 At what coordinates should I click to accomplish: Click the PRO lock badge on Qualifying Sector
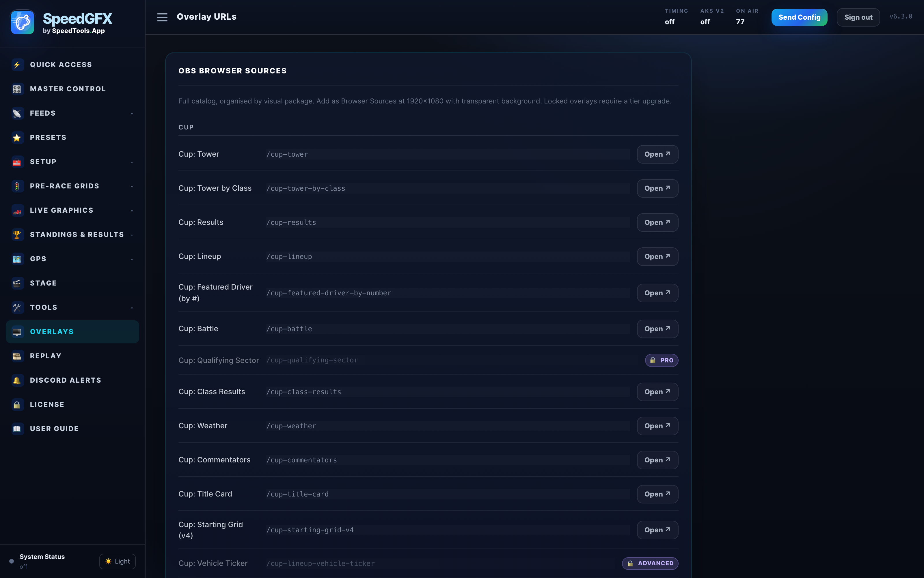661,360
